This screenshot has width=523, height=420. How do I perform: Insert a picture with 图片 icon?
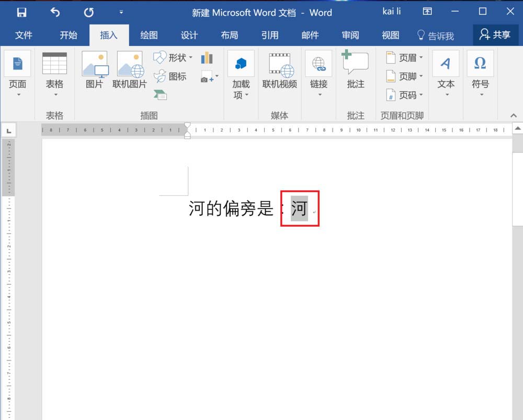coord(95,70)
